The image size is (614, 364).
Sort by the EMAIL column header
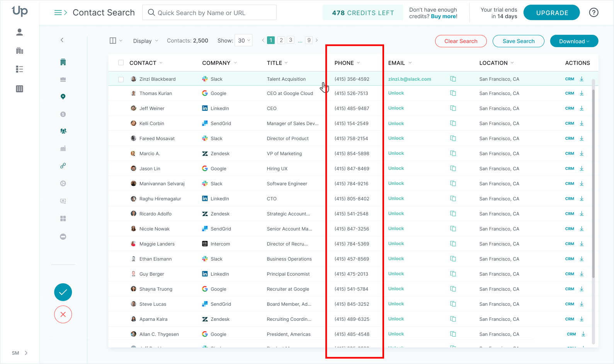point(400,63)
